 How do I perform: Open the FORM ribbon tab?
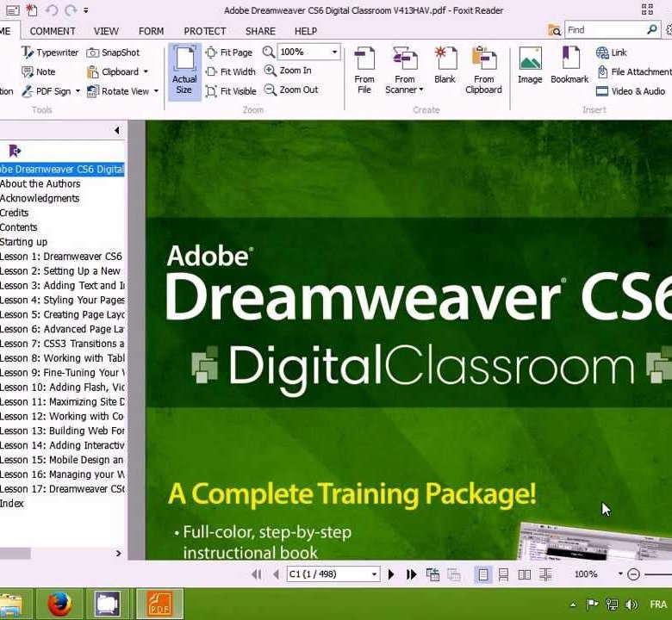(151, 31)
